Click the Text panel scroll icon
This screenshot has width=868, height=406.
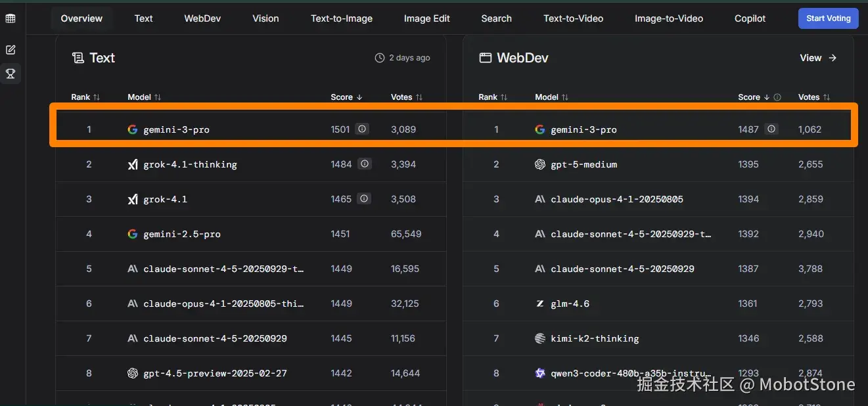pyautogui.click(x=78, y=58)
